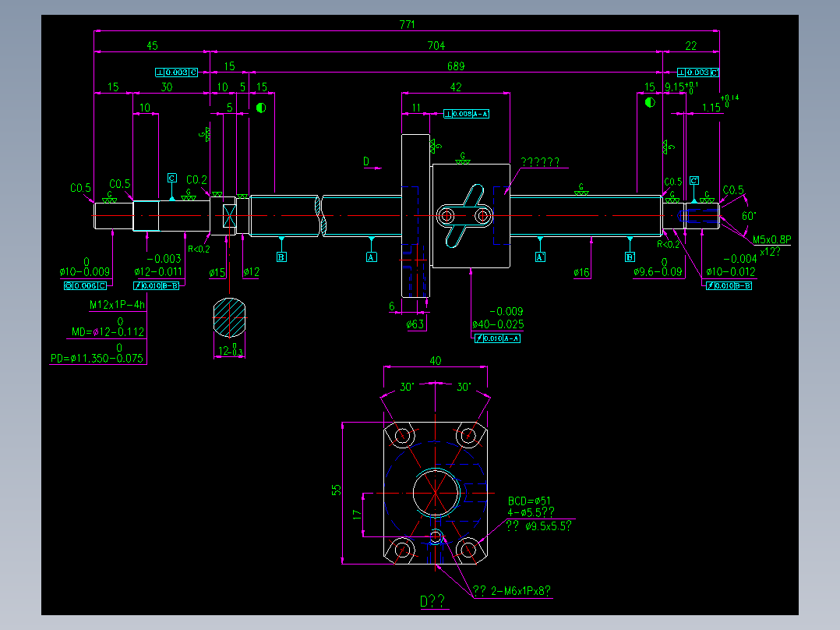Image resolution: width=840 pixels, height=630 pixels.
Task: Click the 2-M6x1Px8 hole callout
Action: (515, 589)
